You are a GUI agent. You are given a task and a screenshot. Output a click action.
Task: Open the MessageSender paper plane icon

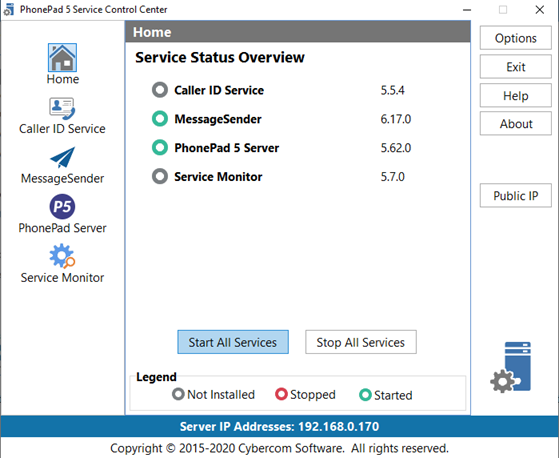pos(62,157)
